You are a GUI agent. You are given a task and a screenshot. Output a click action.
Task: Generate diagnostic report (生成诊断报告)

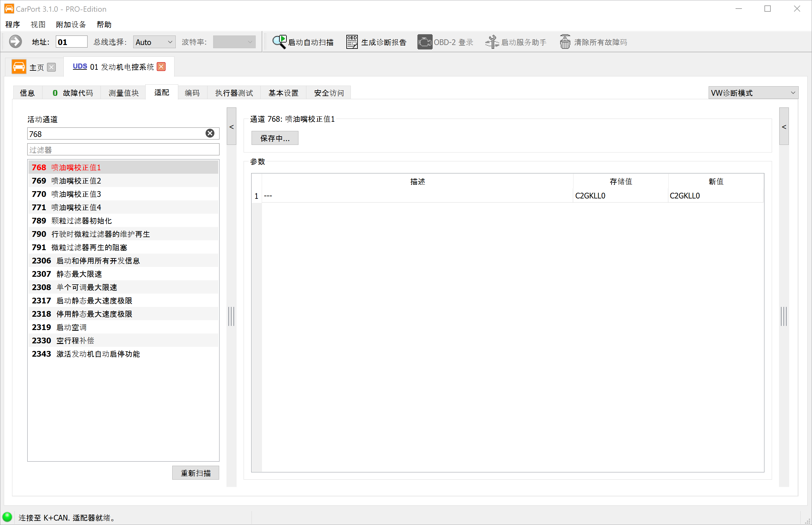376,42
